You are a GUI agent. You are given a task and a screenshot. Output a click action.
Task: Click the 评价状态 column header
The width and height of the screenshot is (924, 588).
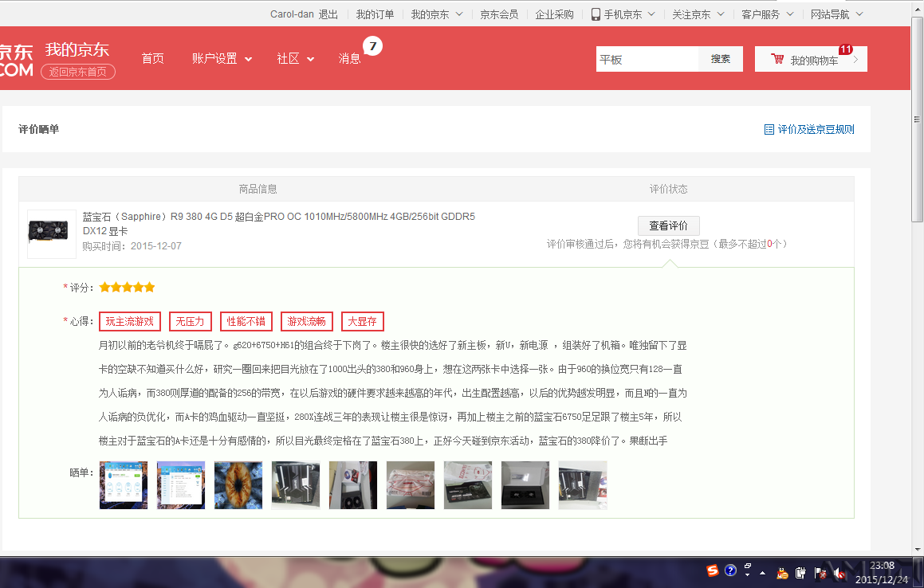pos(668,189)
